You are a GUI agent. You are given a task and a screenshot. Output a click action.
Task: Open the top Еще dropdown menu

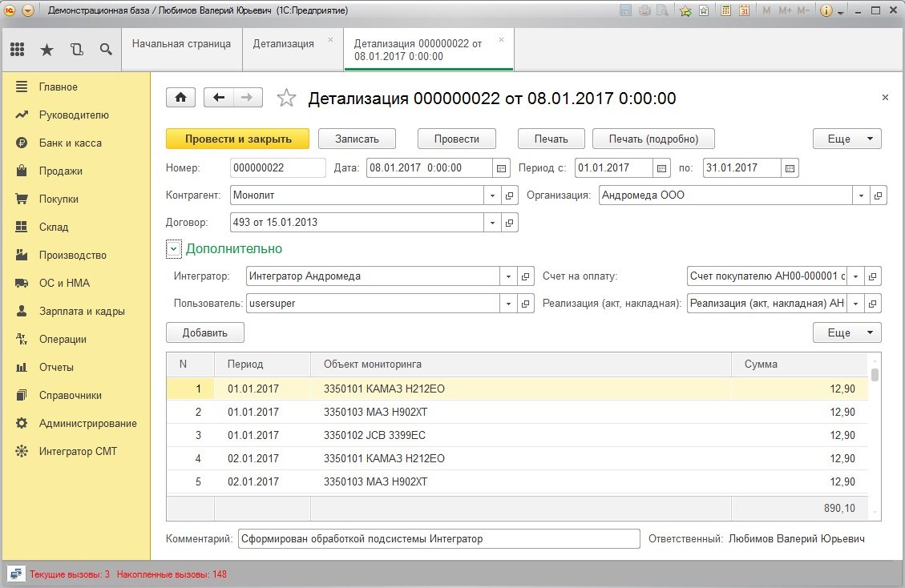[846, 139]
